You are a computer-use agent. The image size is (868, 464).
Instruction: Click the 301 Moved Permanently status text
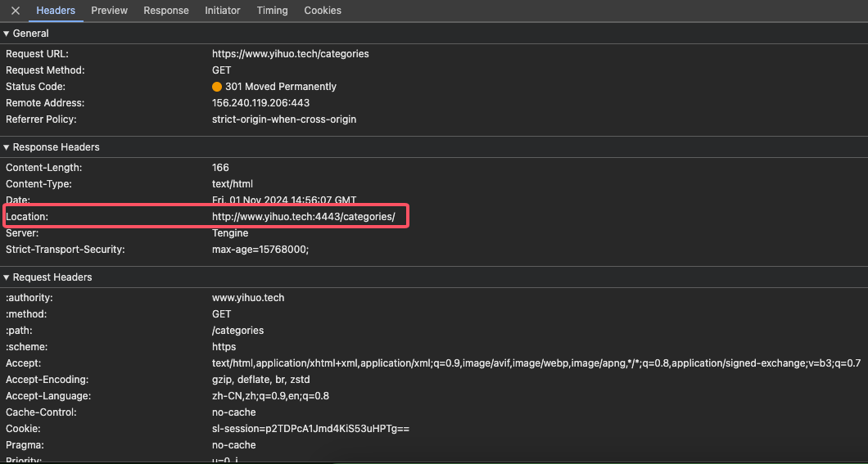coord(281,87)
